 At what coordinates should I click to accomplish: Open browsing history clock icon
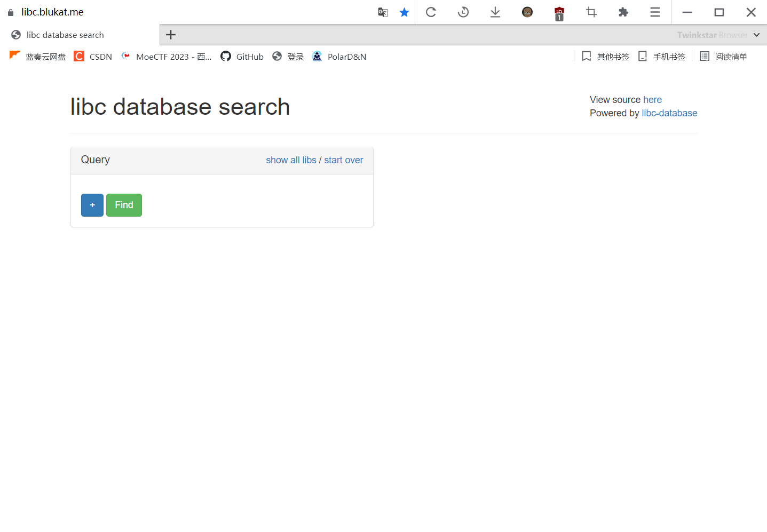click(463, 12)
